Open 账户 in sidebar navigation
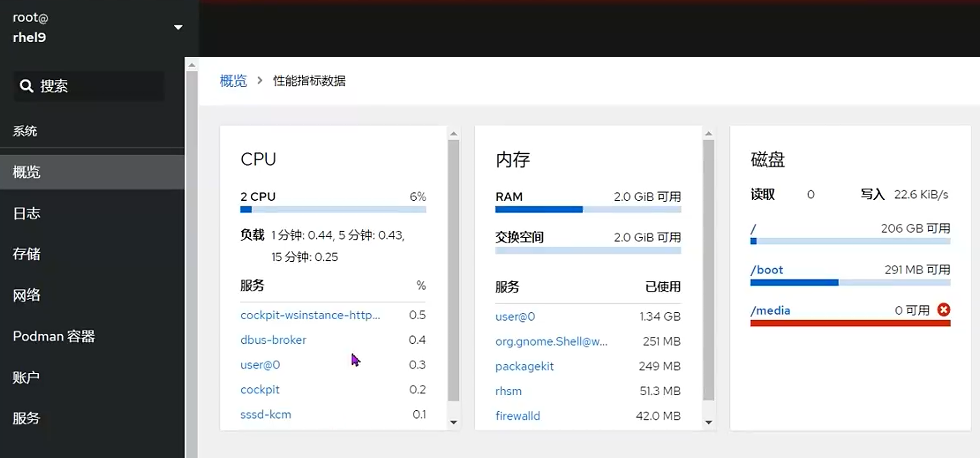The height and width of the screenshot is (458, 980). pyautogui.click(x=26, y=378)
